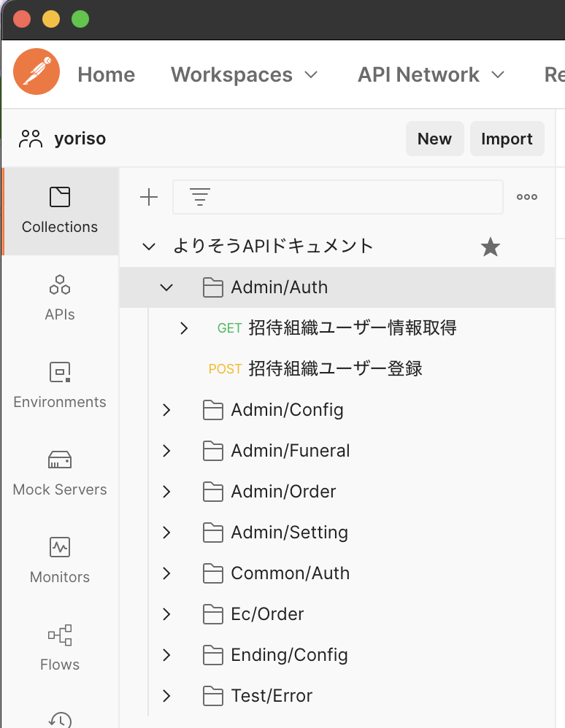
Task: Click the filter icon beside the search field
Action: click(x=199, y=196)
